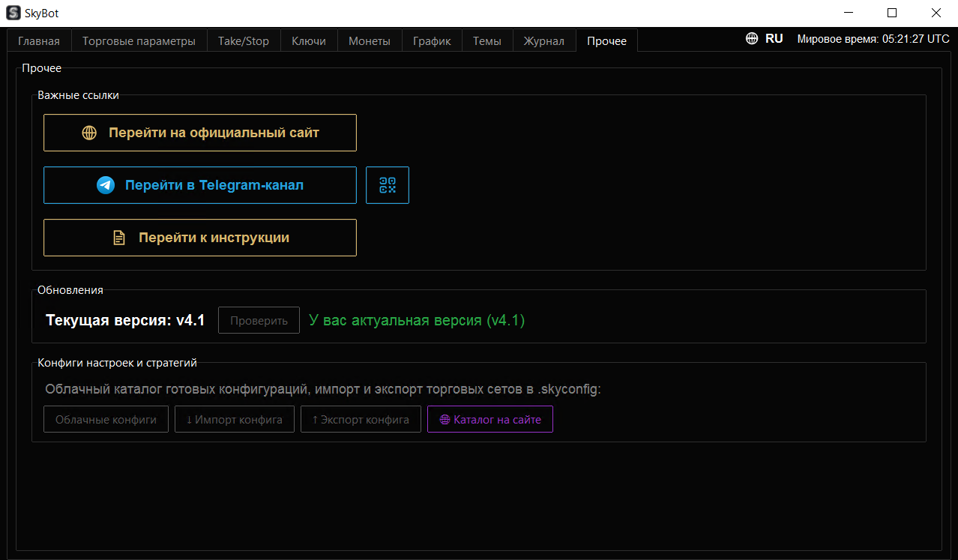Switch to the График tab
The image size is (958, 560).
pos(432,41)
